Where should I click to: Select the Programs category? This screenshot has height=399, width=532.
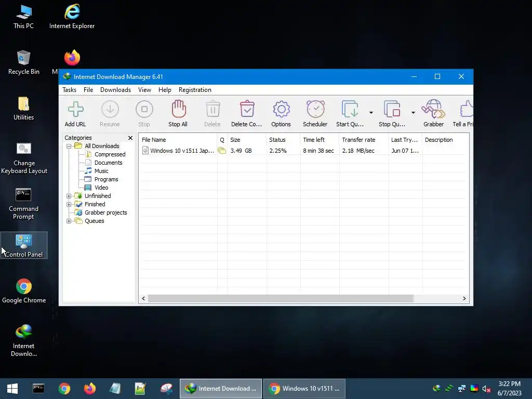click(x=106, y=179)
